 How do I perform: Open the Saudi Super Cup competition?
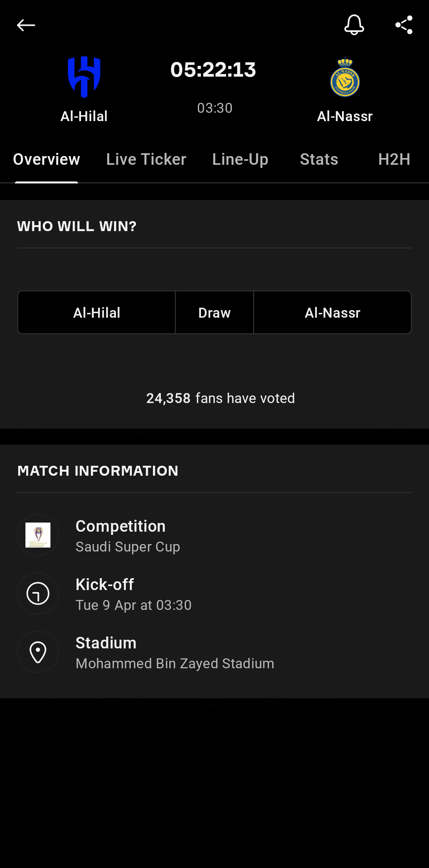pyautogui.click(x=128, y=536)
